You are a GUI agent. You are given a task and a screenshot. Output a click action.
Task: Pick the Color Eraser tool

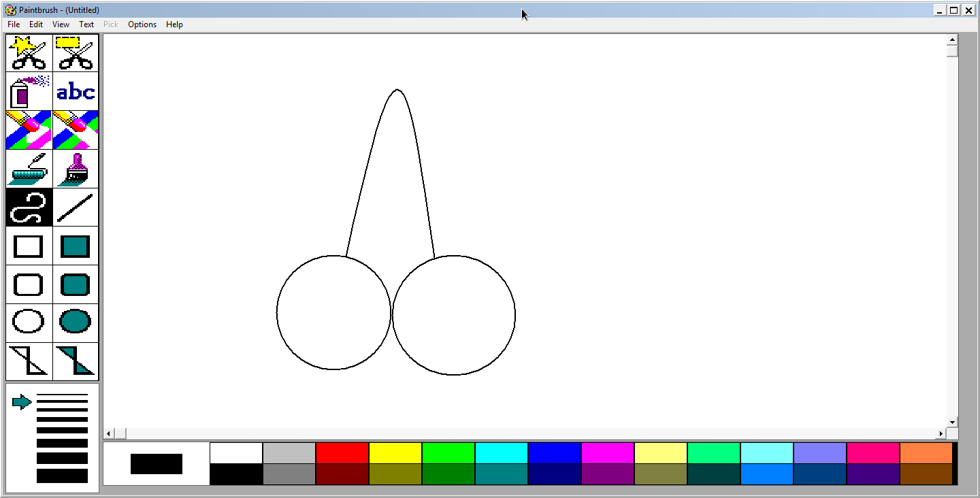pyautogui.click(x=29, y=130)
